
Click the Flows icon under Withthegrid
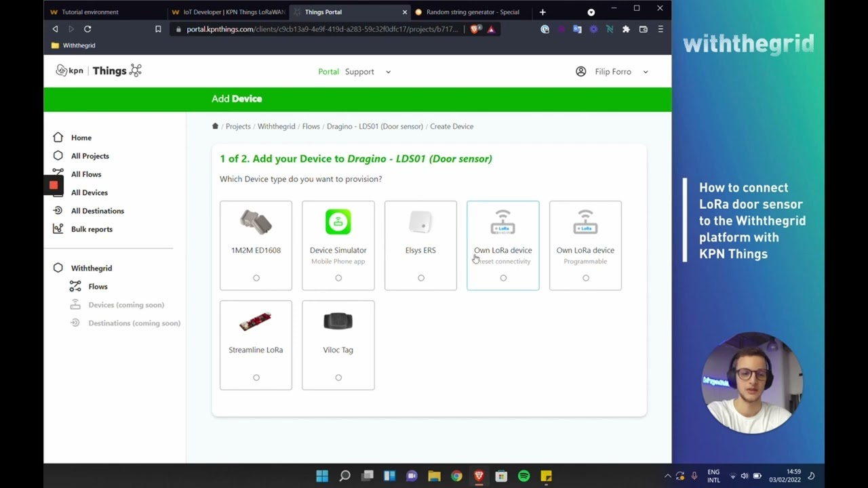pos(75,287)
